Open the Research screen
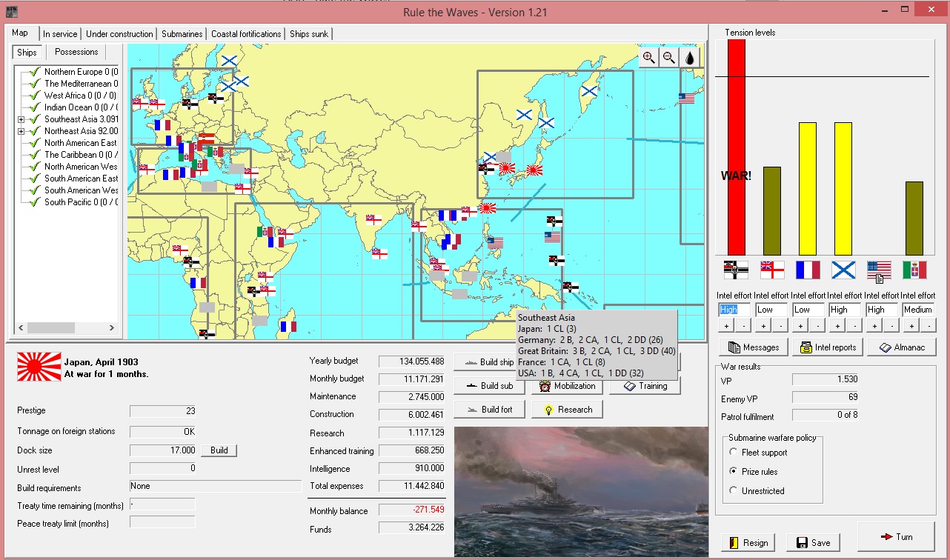This screenshot has width=950, height=560. (567, 410)
